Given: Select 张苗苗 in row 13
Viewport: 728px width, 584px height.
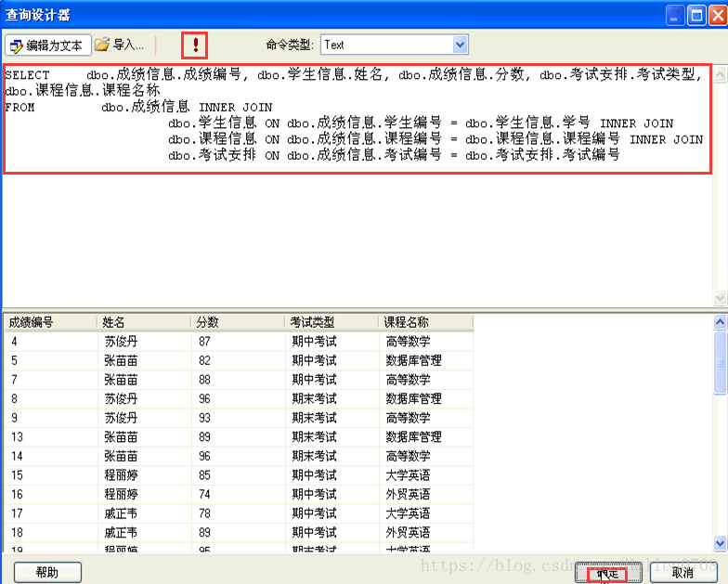Looking at the screenshot, I should click(x=145, y=436).
